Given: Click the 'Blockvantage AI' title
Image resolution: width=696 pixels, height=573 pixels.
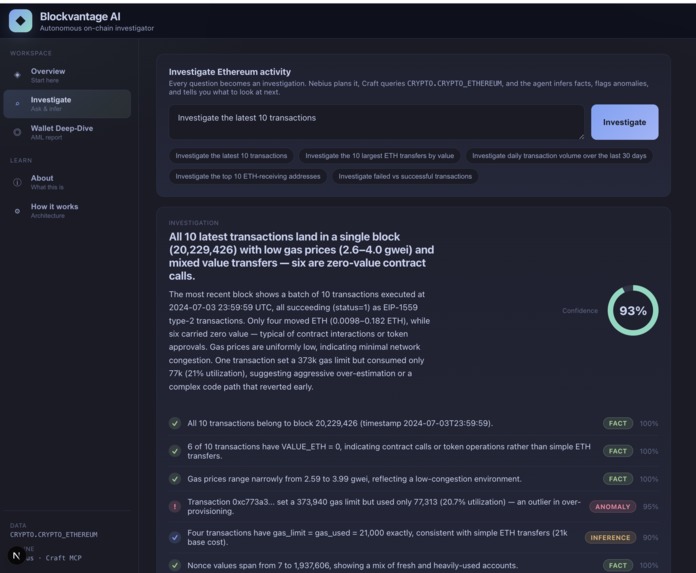Looking at the screenshot, I should tap(80, 16).
